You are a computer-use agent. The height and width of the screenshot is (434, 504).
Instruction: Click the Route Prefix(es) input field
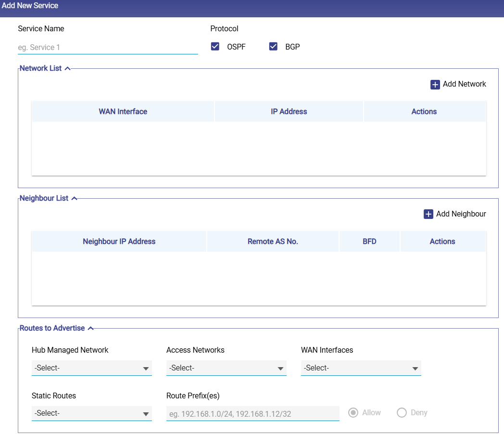pos(252,413)
